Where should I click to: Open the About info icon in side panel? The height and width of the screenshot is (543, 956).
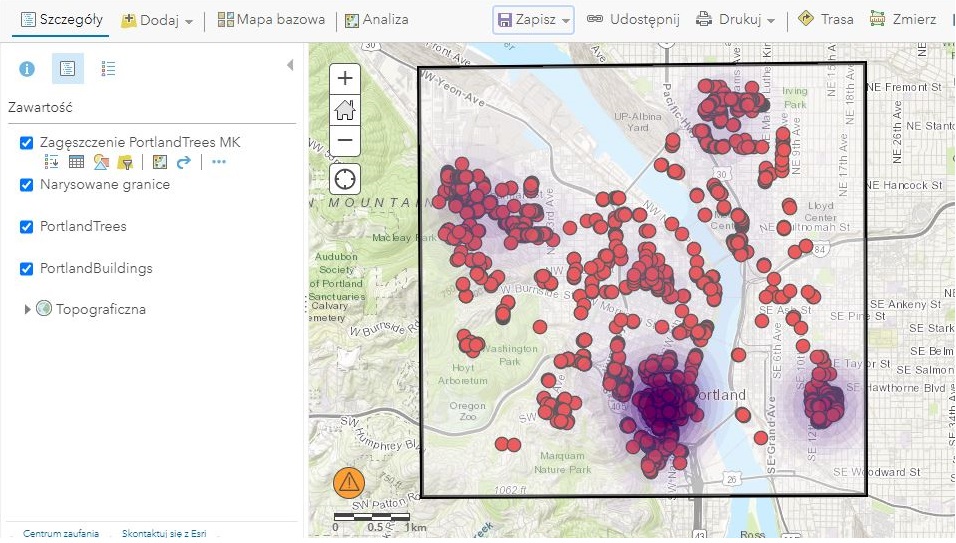(27, 69)
